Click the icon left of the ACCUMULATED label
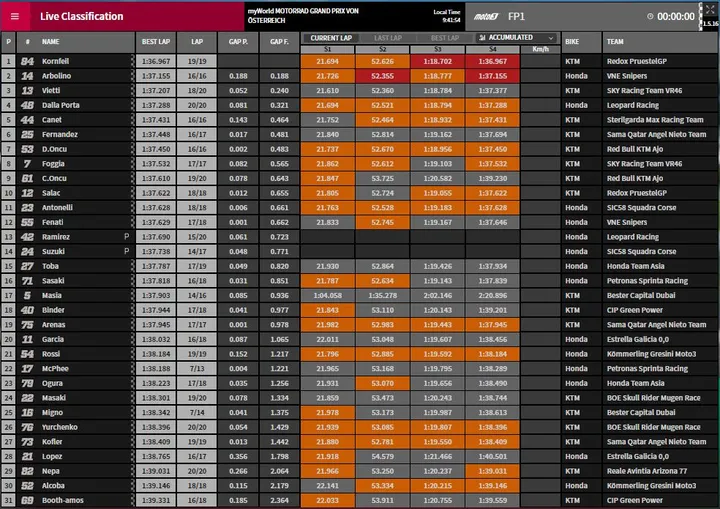Viewport: 720px width, 509px height. tap(482, 38)
